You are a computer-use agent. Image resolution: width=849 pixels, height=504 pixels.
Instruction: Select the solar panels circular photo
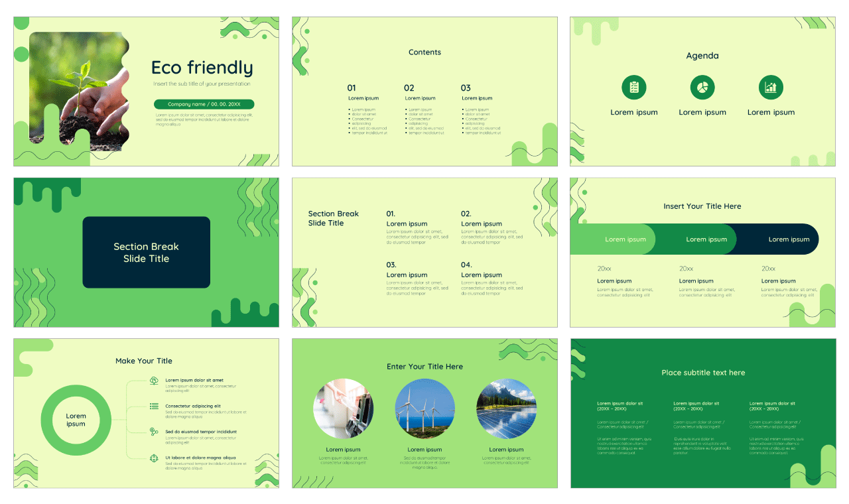tap(506, 409)
